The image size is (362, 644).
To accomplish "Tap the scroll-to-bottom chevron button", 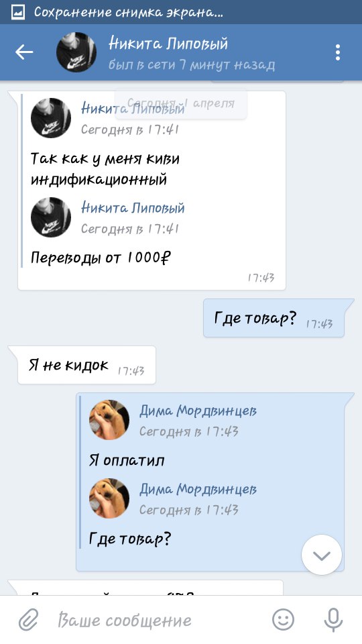I will pyautogui.click(x=321, y=555).
